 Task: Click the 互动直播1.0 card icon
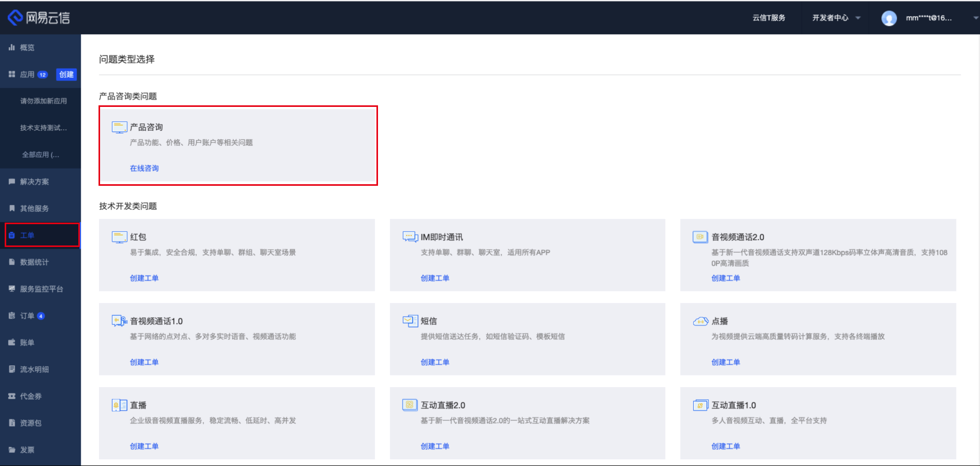701,405
